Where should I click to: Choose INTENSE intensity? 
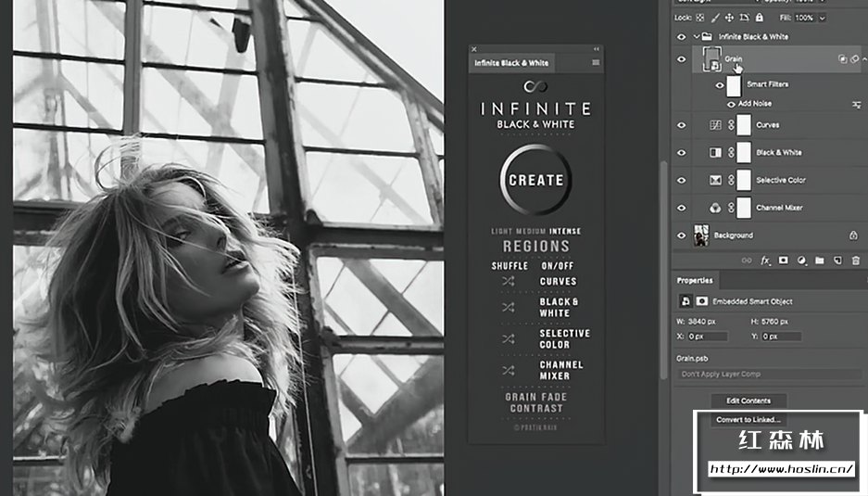pos(565,231)
